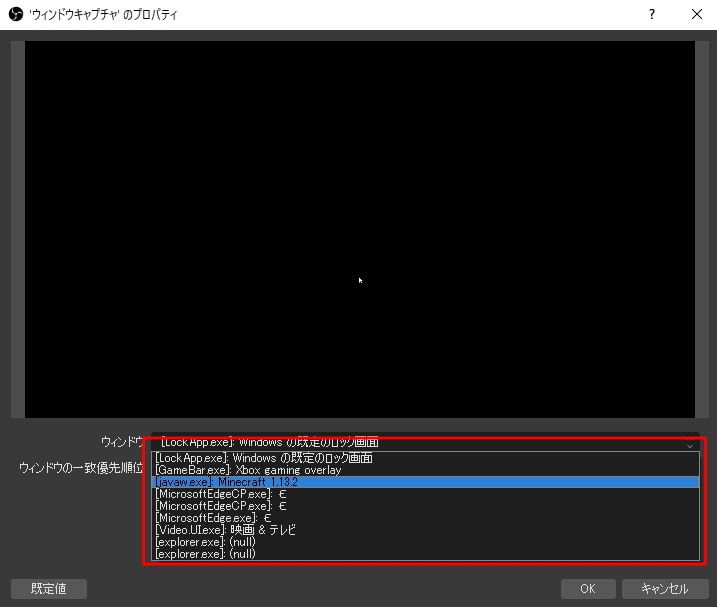Click the help question mark button
The height and width of the screenshot is (607, 717).
[x=652, y=15]
